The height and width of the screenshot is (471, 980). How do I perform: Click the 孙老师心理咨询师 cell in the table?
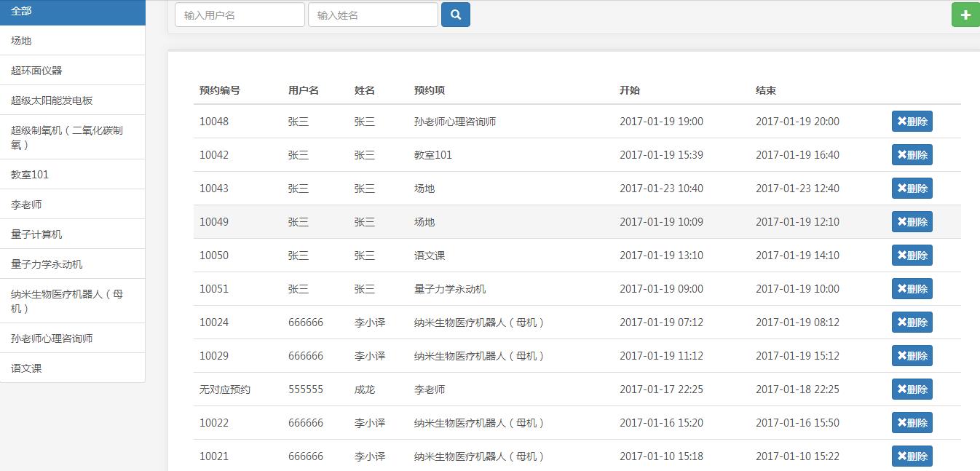455,122
